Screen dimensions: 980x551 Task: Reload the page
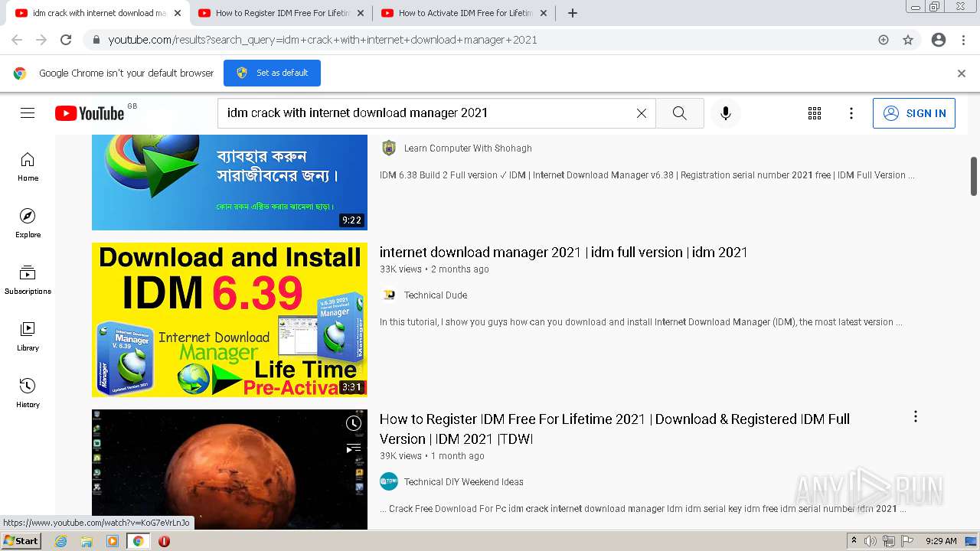(x=66, y=40)
